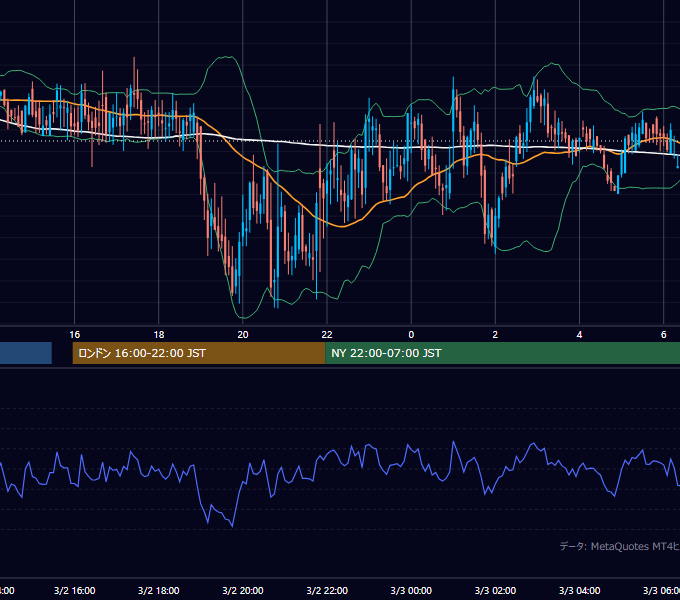
Task: Click the blue session bar left of ロンドン
Action: (26, 353)
